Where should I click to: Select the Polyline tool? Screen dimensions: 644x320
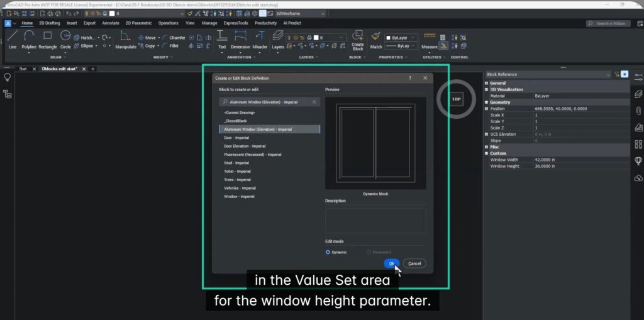point(29,39)
